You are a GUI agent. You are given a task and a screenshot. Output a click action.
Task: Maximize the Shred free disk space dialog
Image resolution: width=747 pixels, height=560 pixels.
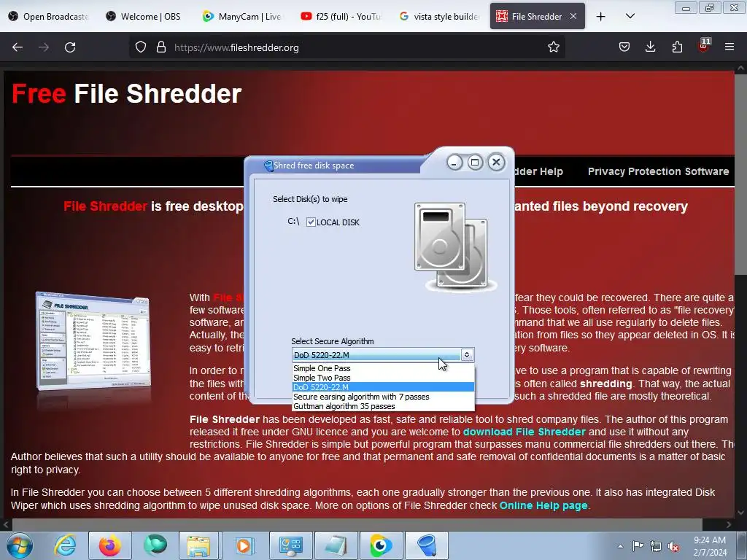coord(475,163)
